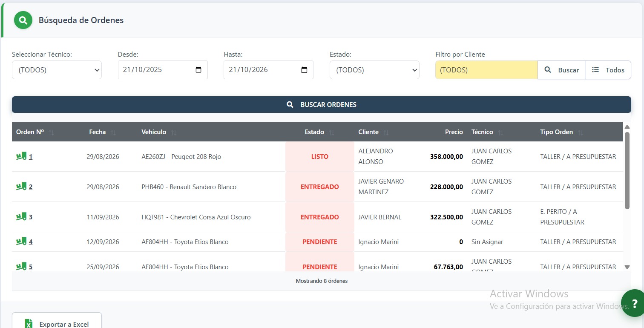Open the calendar picker in the Hasta field

click(304, 70)
